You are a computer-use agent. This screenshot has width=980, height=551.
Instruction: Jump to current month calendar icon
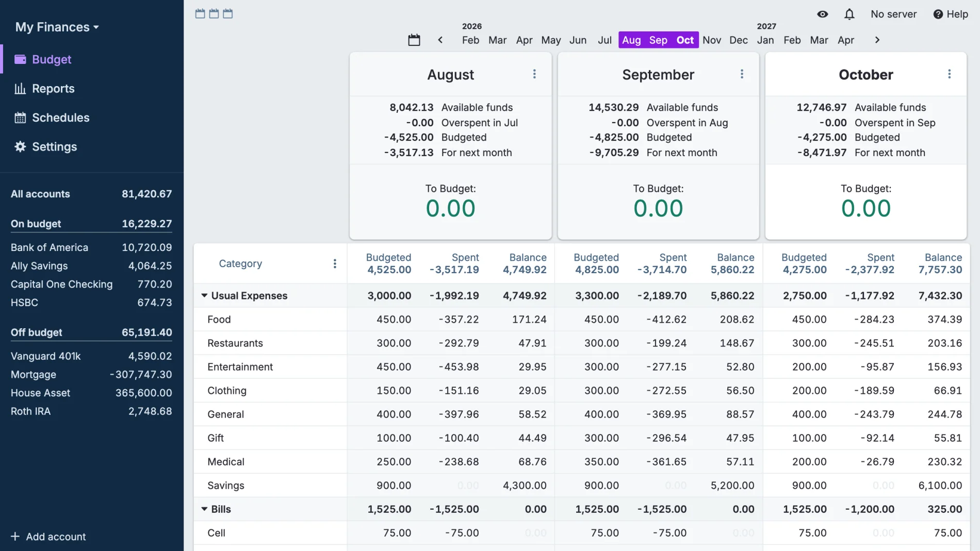tap(414, 40)
